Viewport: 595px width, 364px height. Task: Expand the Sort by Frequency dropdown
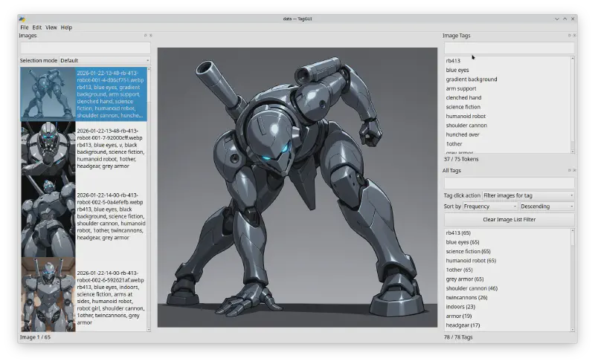pos(489,206)
